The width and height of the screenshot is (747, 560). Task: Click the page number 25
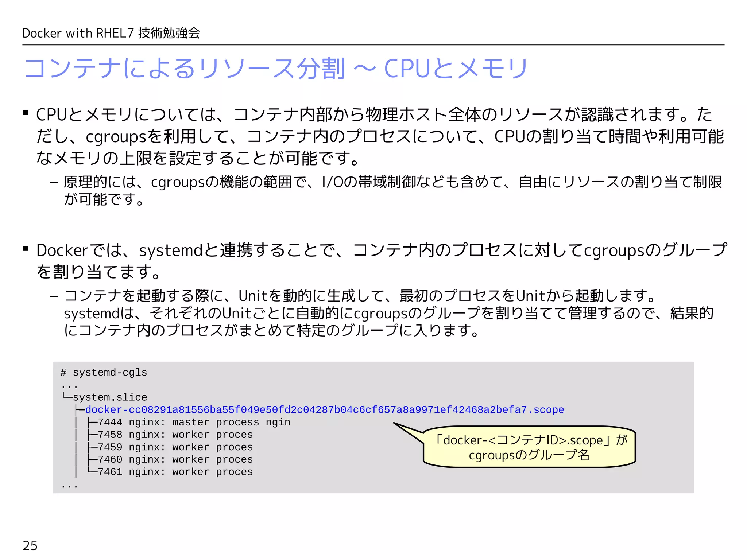pos(30,545)
